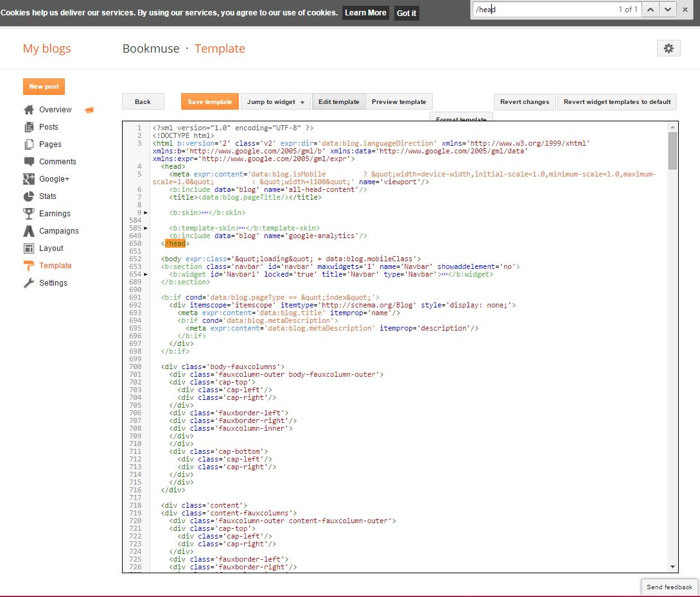Click Format template button

tap(461, 117)
